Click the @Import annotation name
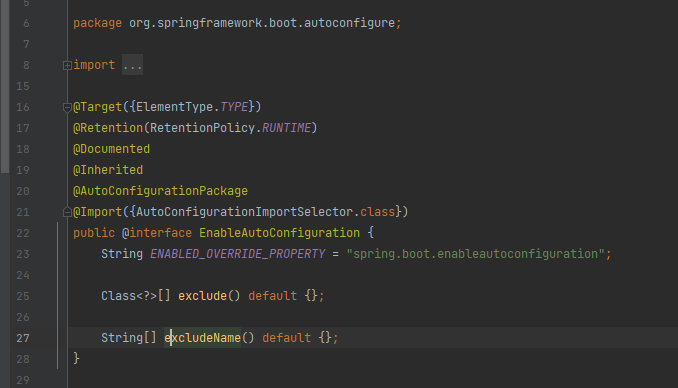Screen dimensions: 678x388 [x=98, y=212]
